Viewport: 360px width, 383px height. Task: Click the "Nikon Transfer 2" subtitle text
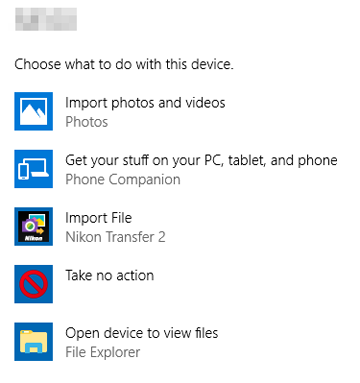tap(115, 237)
